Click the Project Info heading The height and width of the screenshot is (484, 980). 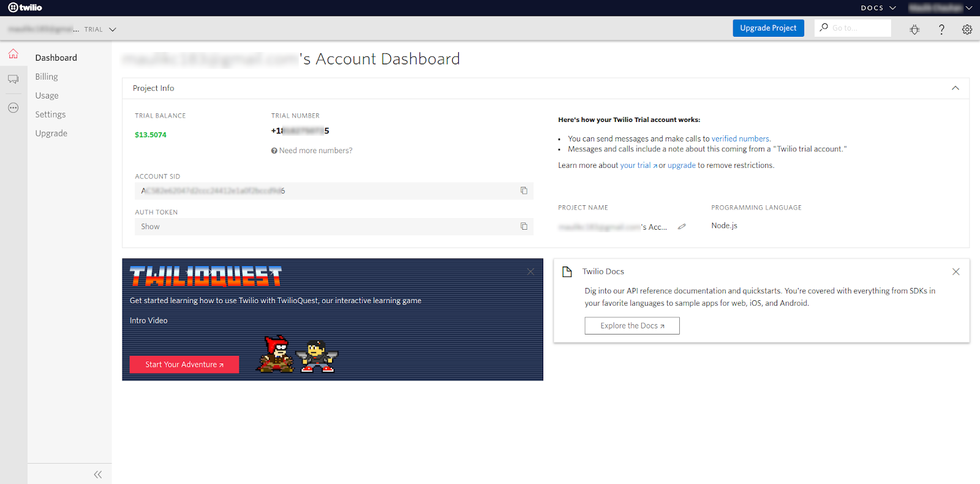pos(153,88)
